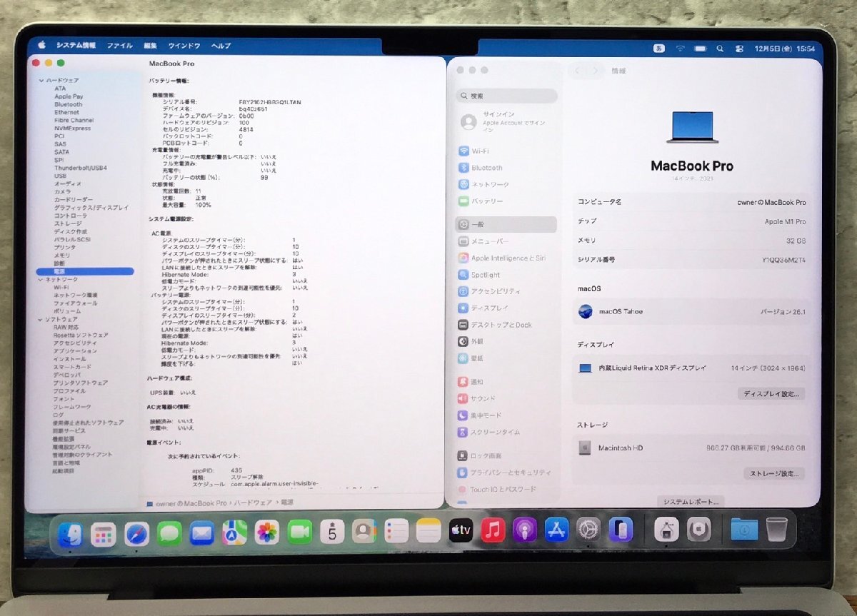Open the Apple menu
The height and width of the screenshot is (616, 857).
click(x=41, y=45)
